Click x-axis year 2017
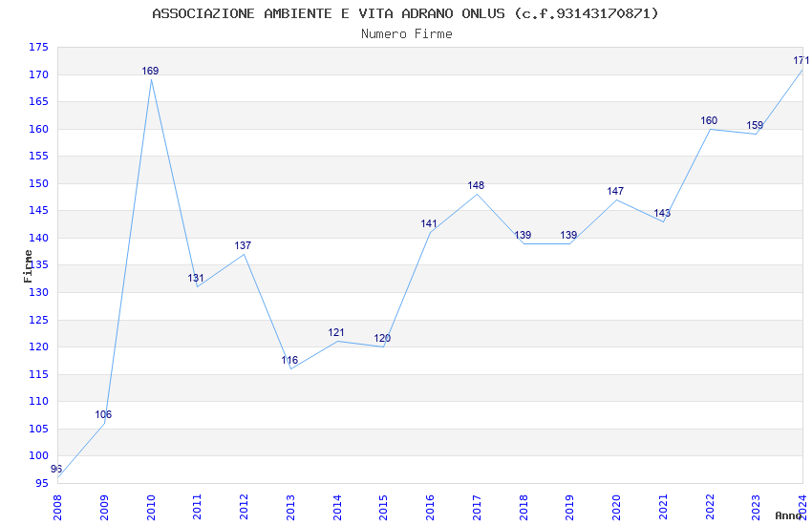812x525 pixels. [x=477, y=507]
